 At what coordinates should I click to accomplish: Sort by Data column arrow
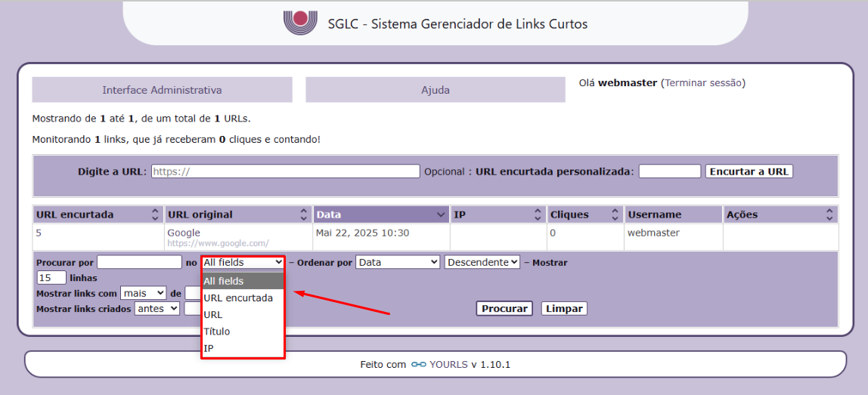click(441, 214)
